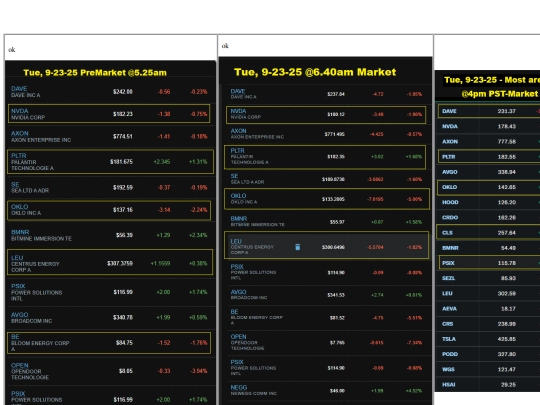
Task: Select OKLO price $137.16 in PreMarket list
Action: [123, 210]
